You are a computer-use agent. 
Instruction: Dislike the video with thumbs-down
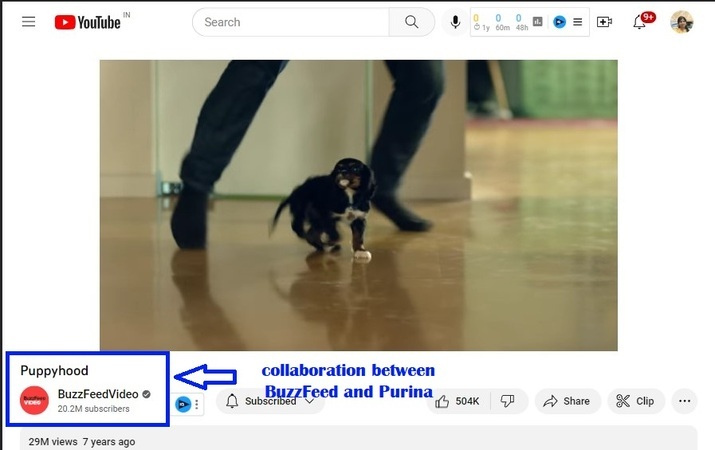[x=508, y=401]
